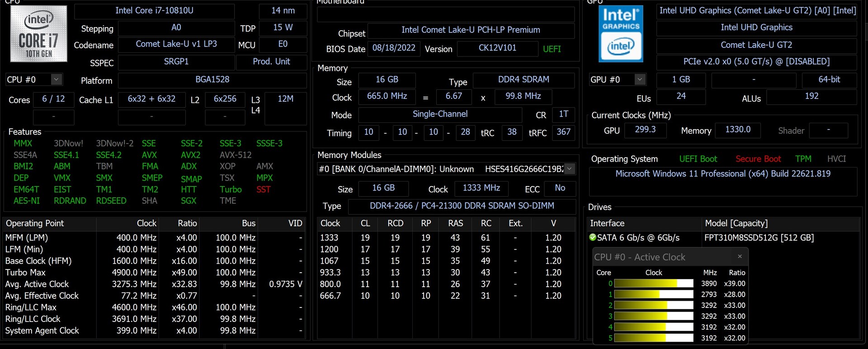
Task: Click the 6 / 12 cores value
Action: pyautogui.click(x=53, y=99)
